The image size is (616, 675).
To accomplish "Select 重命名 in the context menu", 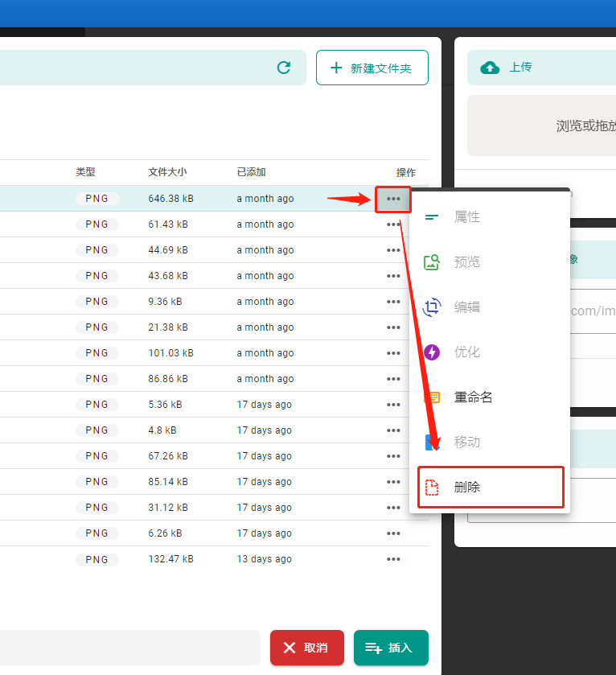I will 490,397.
